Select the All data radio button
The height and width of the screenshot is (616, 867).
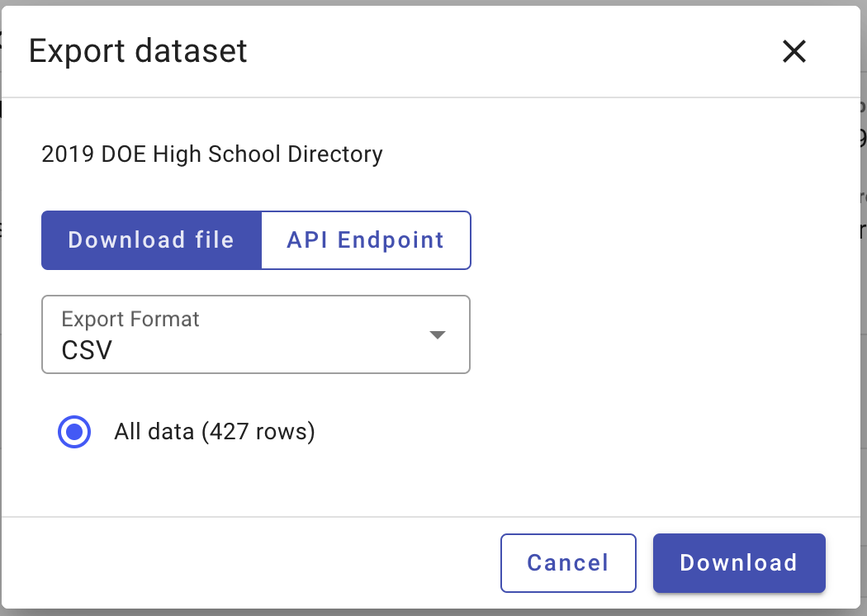pos(74,431)
